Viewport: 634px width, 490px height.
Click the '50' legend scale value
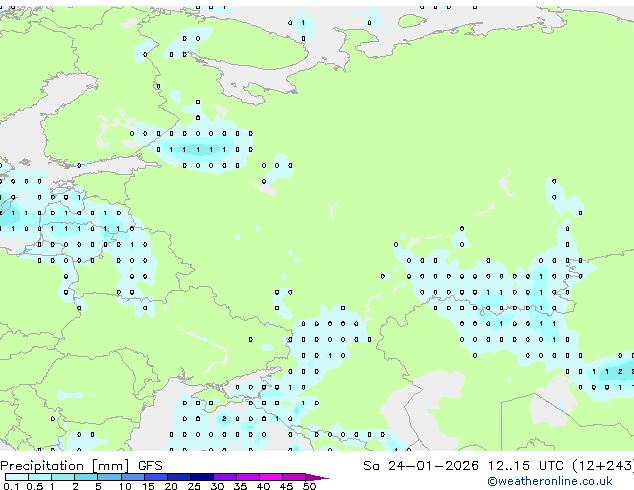pos(309,486)
